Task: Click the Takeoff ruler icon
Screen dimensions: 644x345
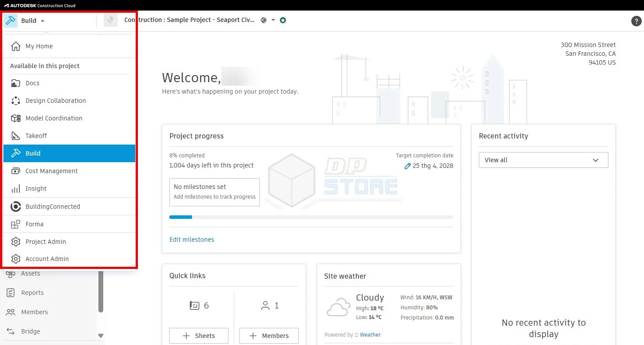Action: [x=16, y=136]
